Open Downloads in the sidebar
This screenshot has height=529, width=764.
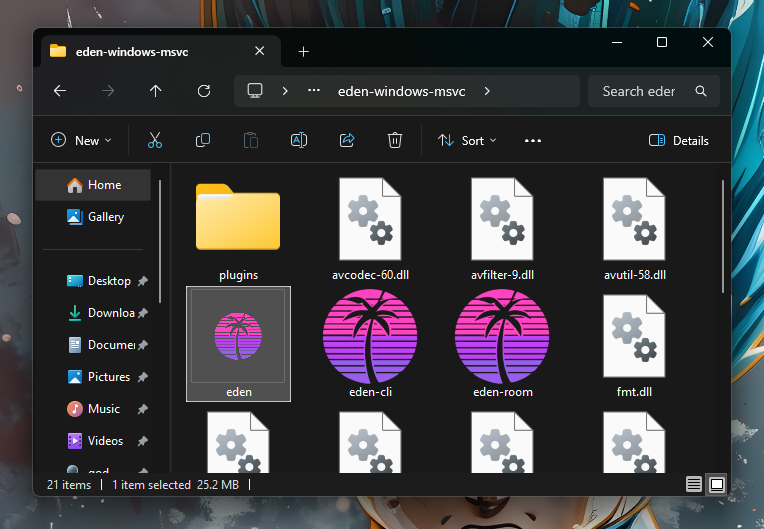click(x=100, y=313)
